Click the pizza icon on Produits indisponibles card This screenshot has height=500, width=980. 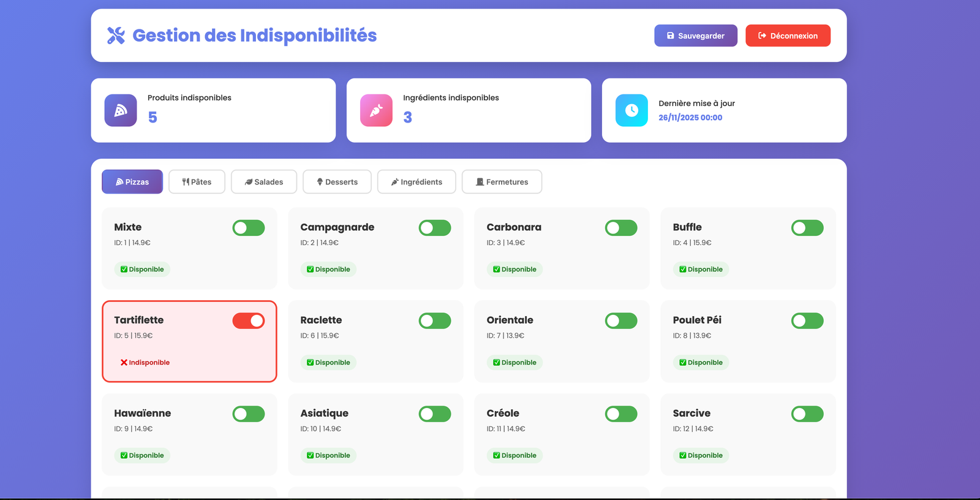[120, 110]
